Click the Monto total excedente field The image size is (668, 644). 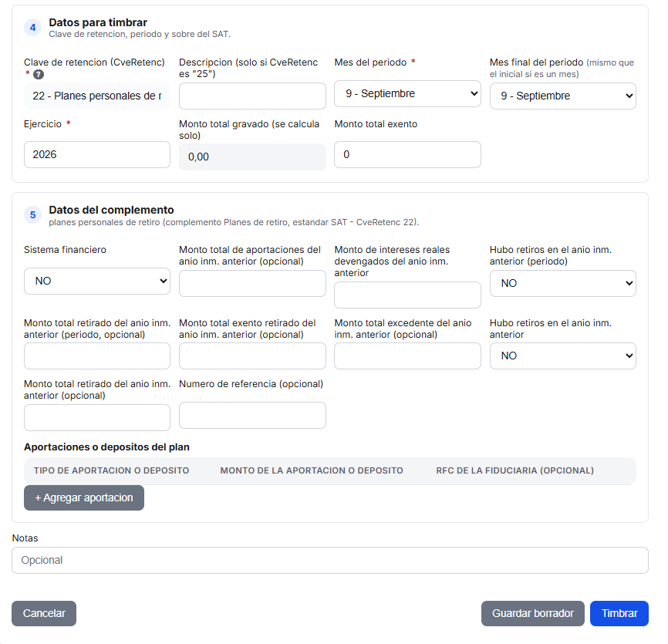pyautogui.click(x=407, y=356)
